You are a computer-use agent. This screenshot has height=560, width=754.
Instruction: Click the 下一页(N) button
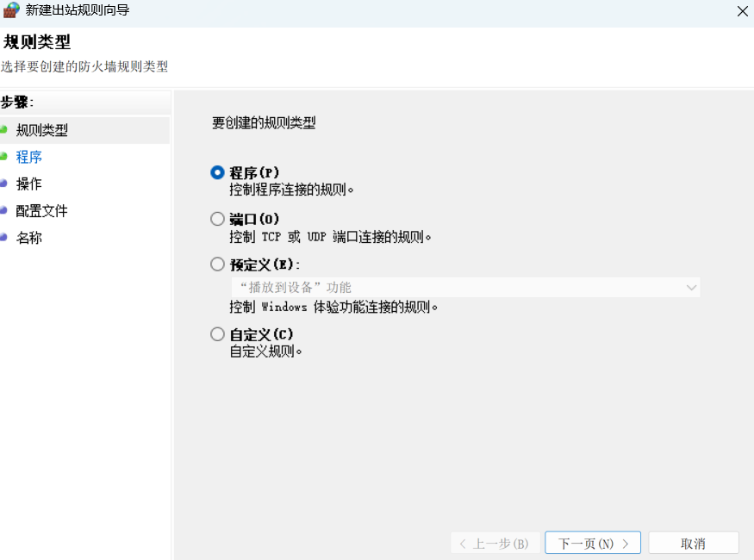[x=593, y=543]
